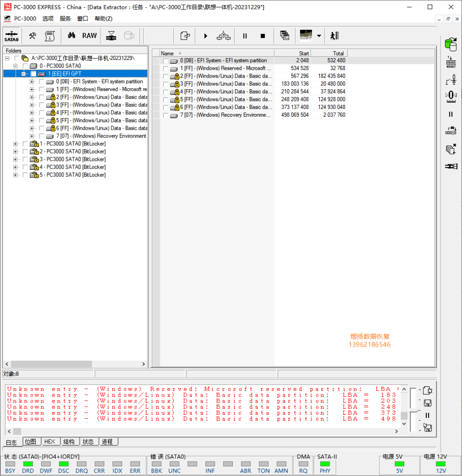Sort list by the Name column header

click(x=217, y=53)
